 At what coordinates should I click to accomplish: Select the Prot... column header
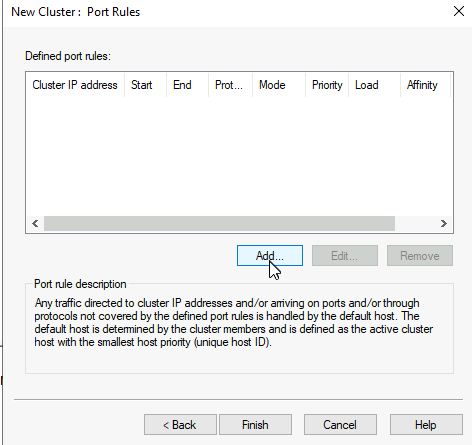230,85
